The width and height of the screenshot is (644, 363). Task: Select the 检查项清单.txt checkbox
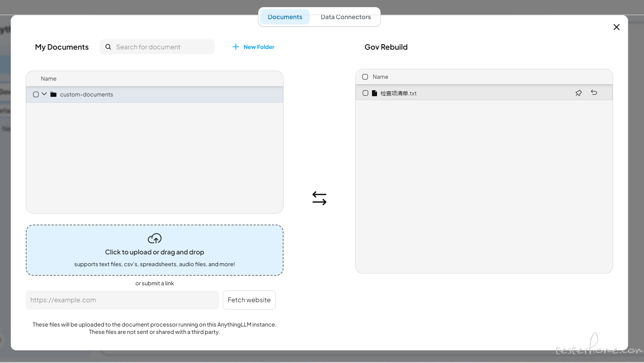(365, 93)
